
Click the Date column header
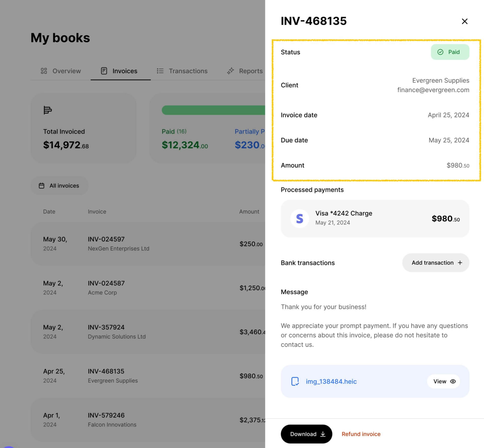[x=49, y=212]
